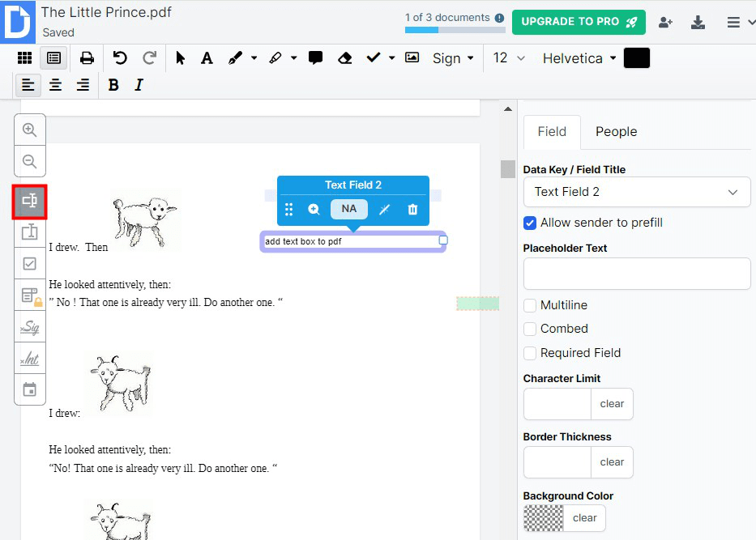The height and width of the screenshot is (540, 756).
Task: Open the Background Color checkered swatch
Action: pos(544,518)
